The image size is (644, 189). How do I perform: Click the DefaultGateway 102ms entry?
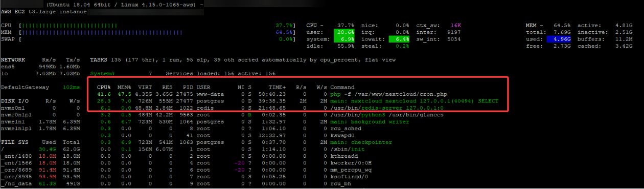click(40, 88)
